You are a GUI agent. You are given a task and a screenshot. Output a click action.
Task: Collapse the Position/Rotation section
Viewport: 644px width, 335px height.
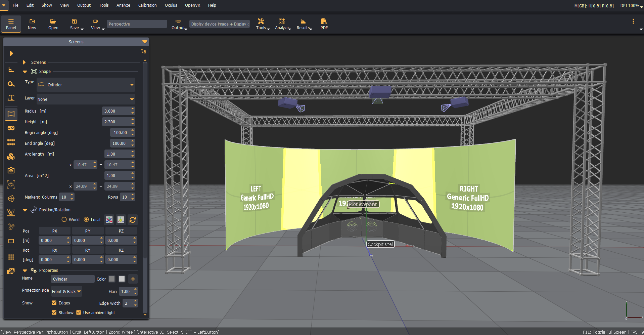tap(25, 210)
